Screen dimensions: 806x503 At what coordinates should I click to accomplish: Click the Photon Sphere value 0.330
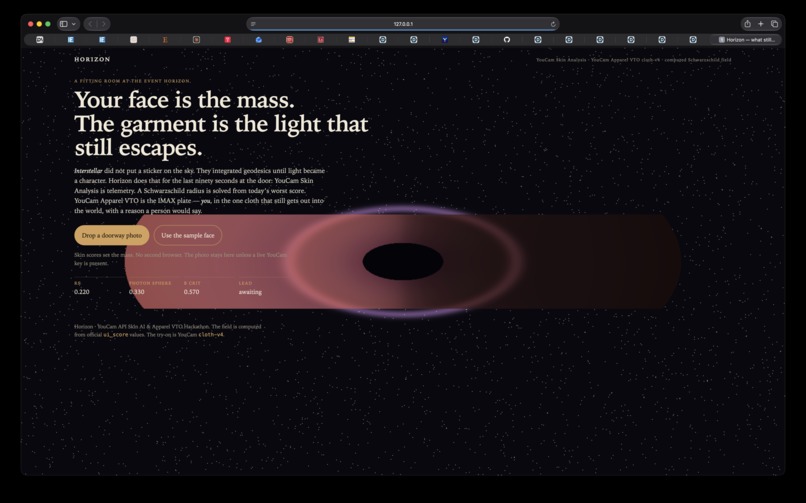coord(137,292)
